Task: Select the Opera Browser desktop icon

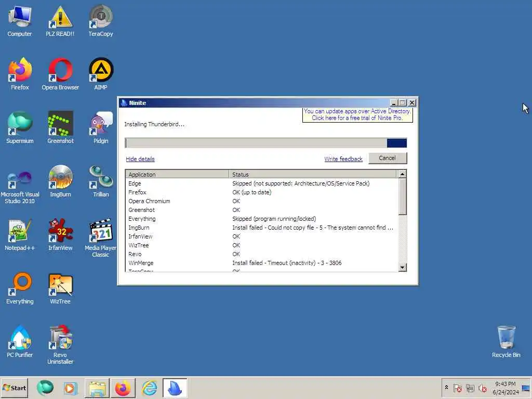Action: coord(60,74)
